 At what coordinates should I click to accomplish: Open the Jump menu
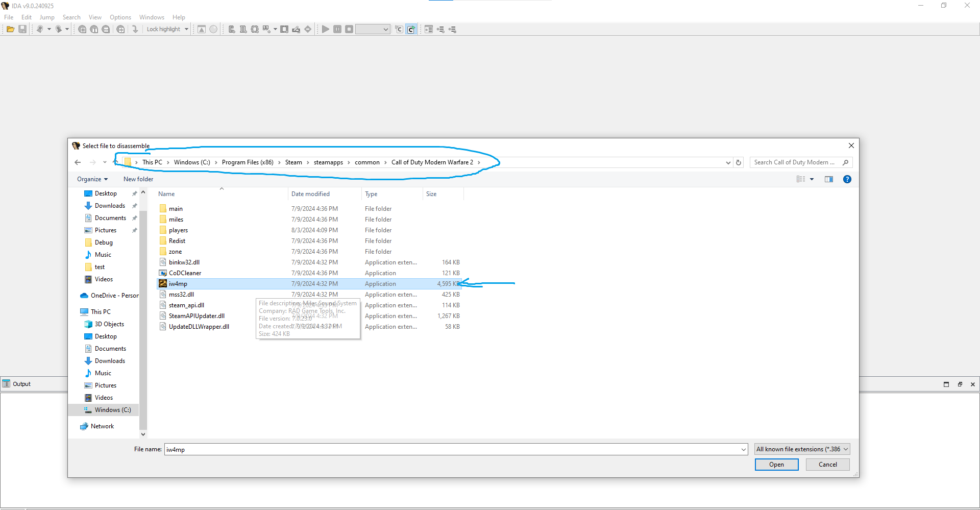point(47,17)
